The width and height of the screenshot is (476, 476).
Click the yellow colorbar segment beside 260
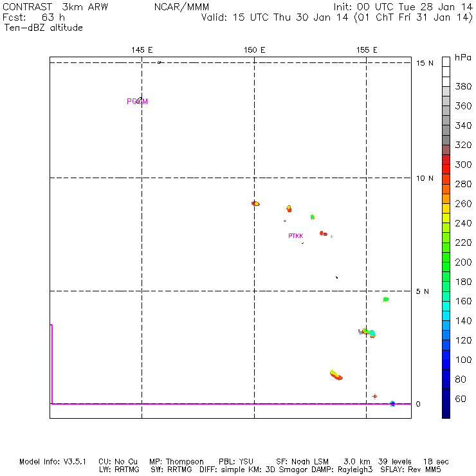click(x=446, y=208)
